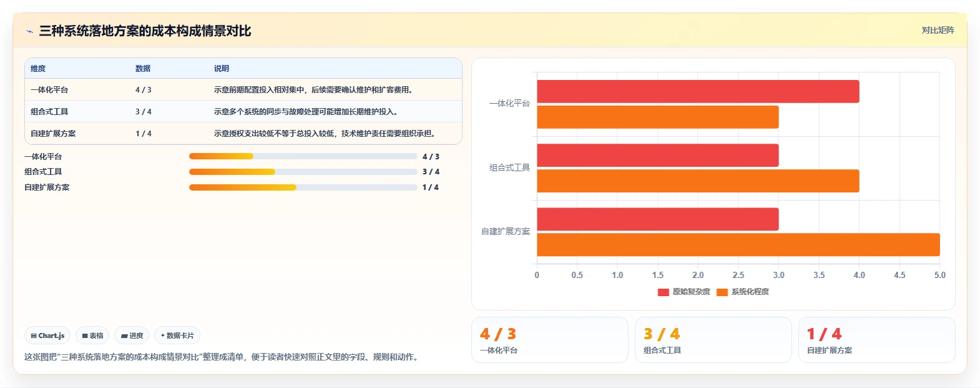Click the 自建扩展方案 table cell
The image size is (980, 388).
point(53,134)
